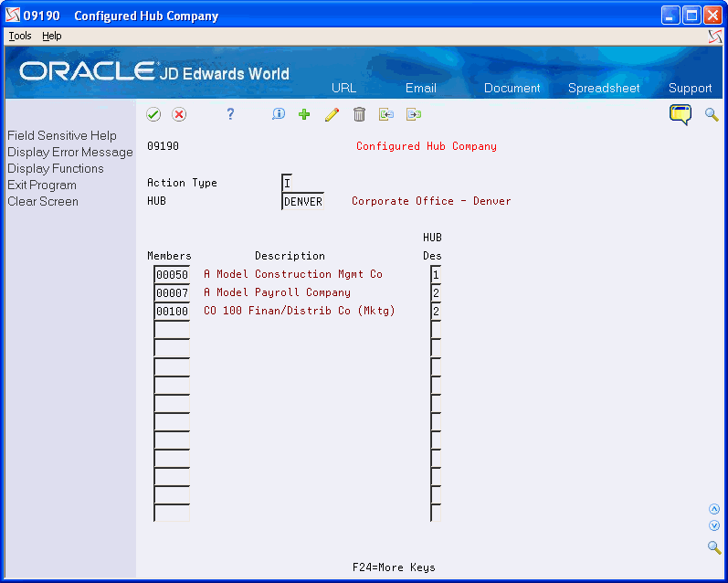Click HUB Des field for member 00050
This screenshot has width=728, height=583.
click(436, 274)
